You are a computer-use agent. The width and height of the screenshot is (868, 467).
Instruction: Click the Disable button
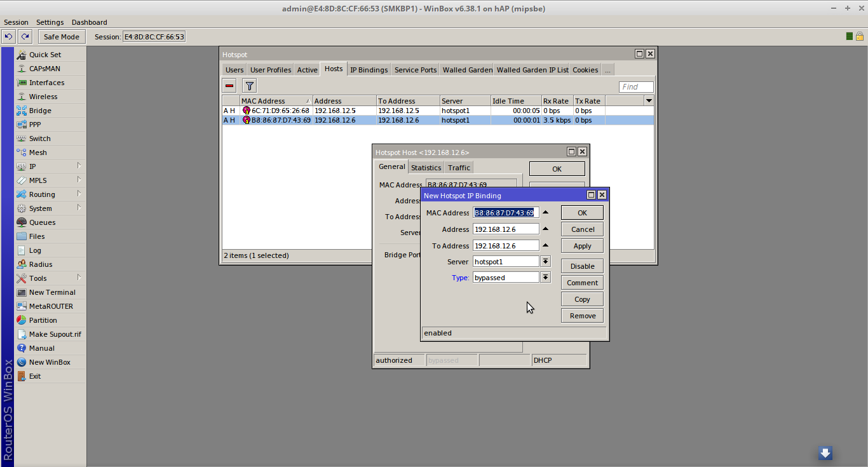(x=582, y=266)
